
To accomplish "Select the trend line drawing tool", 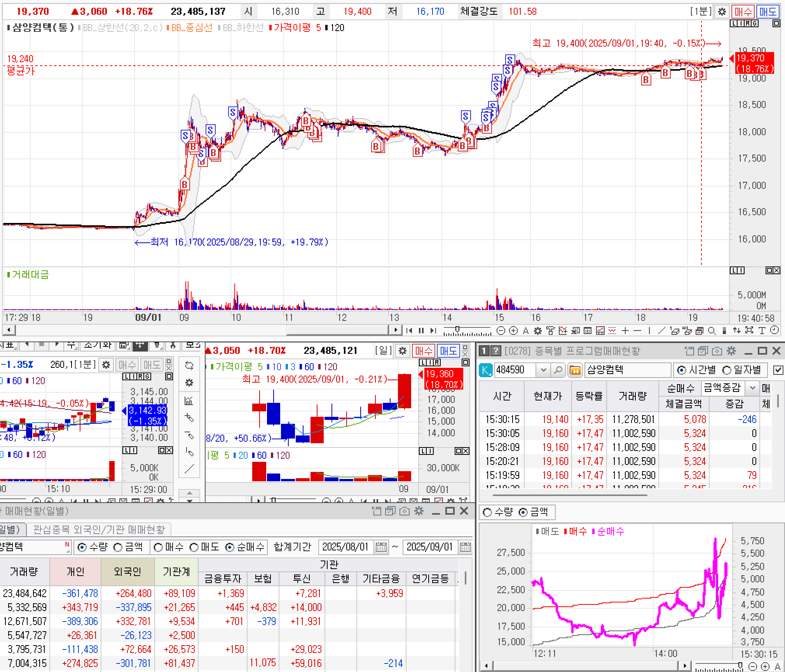I will [x=661, y=331].
